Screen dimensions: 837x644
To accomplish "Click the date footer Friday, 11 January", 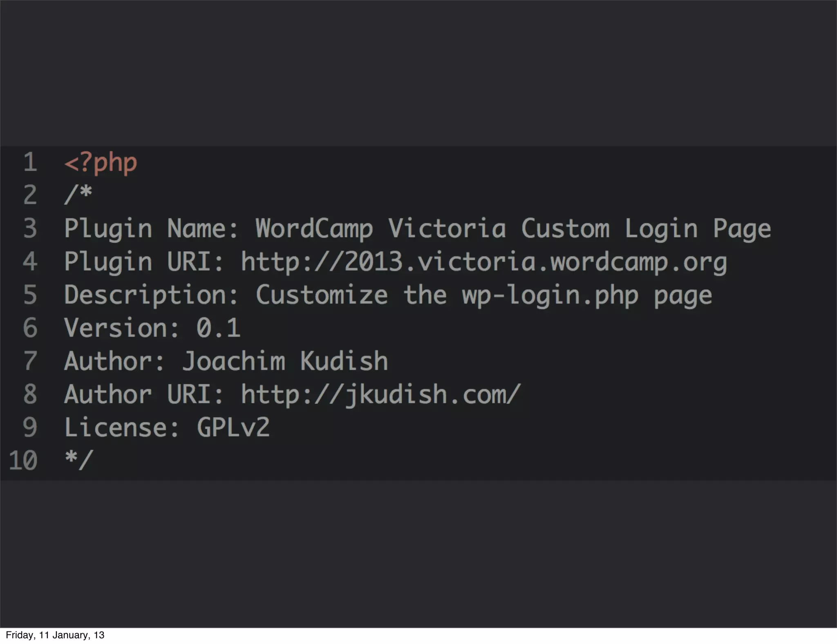I will 55,635.
